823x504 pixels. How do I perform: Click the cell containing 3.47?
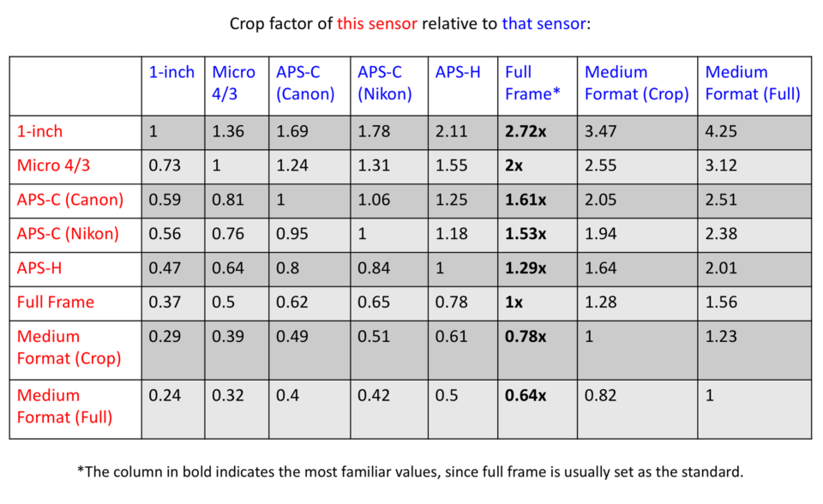(600, 132)
